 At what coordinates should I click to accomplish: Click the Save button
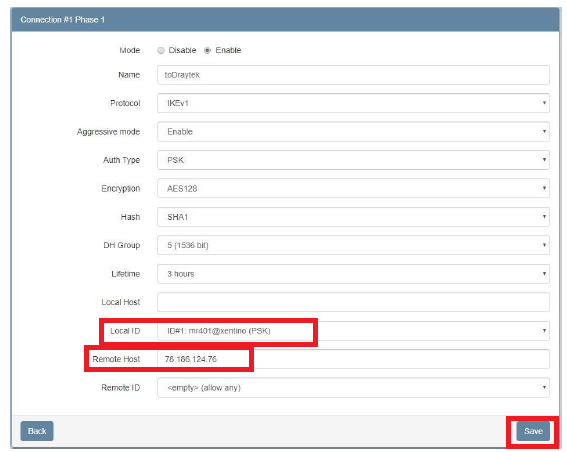(x=533, y=431)
